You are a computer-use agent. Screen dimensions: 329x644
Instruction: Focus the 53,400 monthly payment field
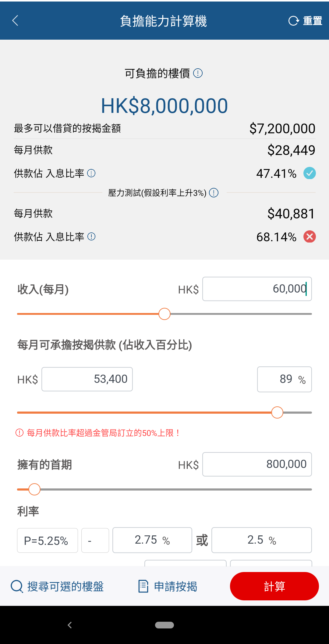(87, 379)
